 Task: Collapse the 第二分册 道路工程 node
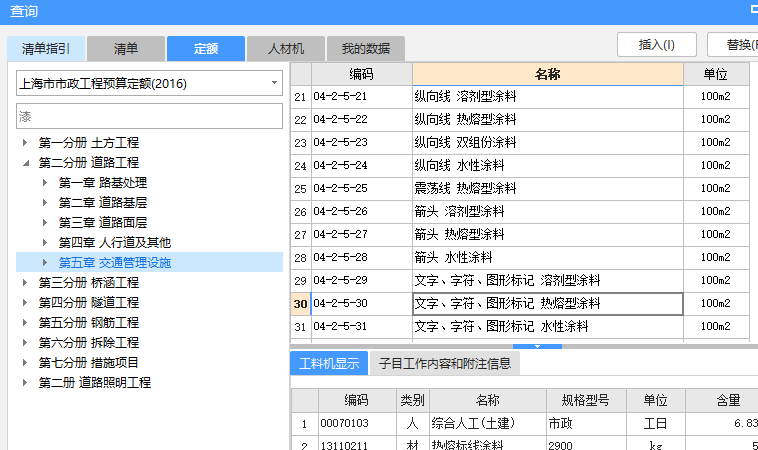(26, 163)
